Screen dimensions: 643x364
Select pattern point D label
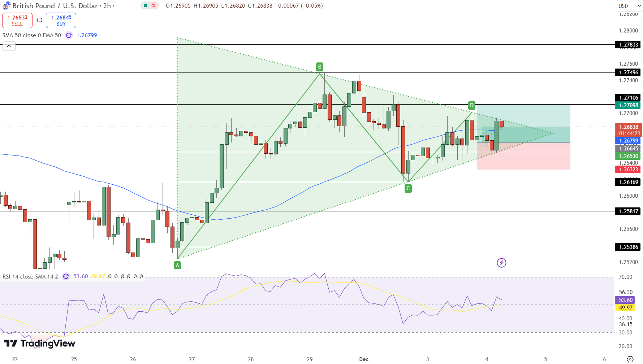pyautogui.click(x=471, y=105)
